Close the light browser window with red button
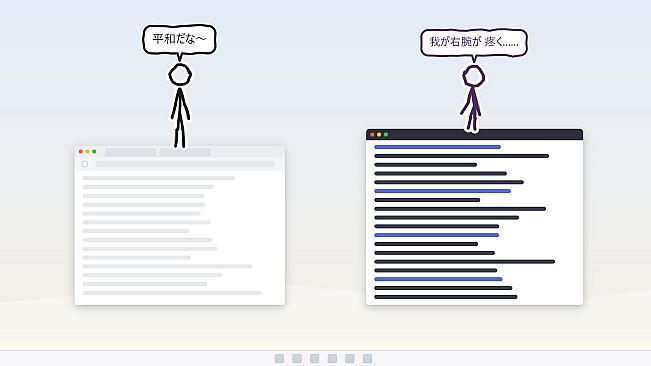Image resolution: width=651 pixels, height=366 pixels. pyautogui.click(x=81, y=151)
